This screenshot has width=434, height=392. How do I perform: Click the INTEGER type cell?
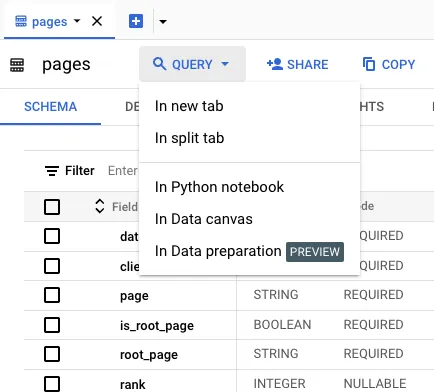point(279,384)
